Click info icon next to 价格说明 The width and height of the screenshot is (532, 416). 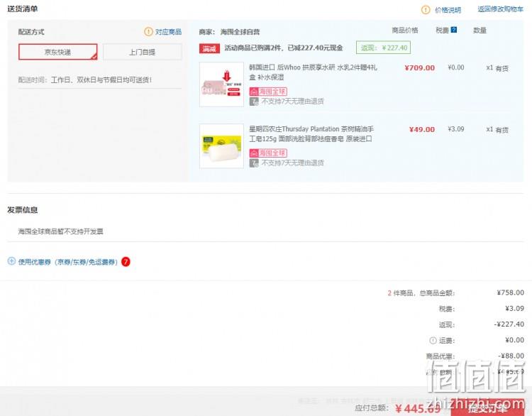click(x=426, y=9)
